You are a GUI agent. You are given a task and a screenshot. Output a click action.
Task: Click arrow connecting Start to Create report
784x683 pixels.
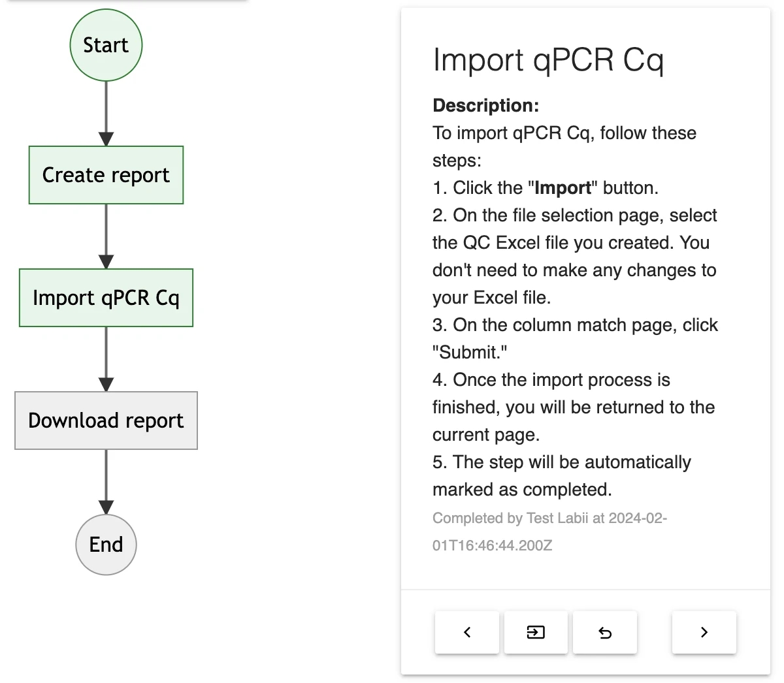106,114
